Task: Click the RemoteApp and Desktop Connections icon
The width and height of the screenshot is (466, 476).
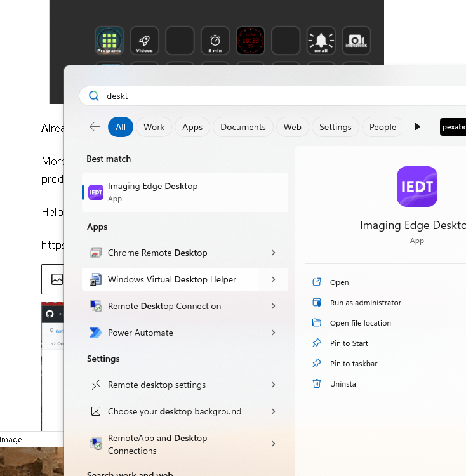Action: coord(96,444)
